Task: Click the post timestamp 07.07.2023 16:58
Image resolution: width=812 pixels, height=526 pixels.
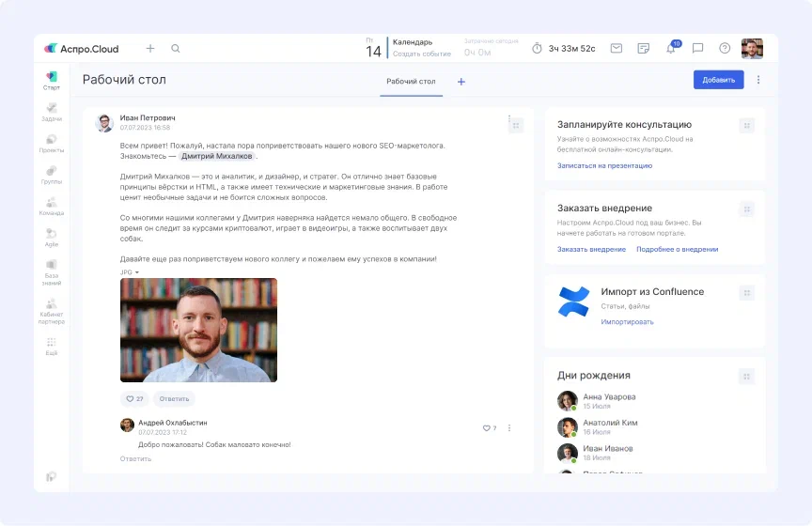Action: click(145, 128)
